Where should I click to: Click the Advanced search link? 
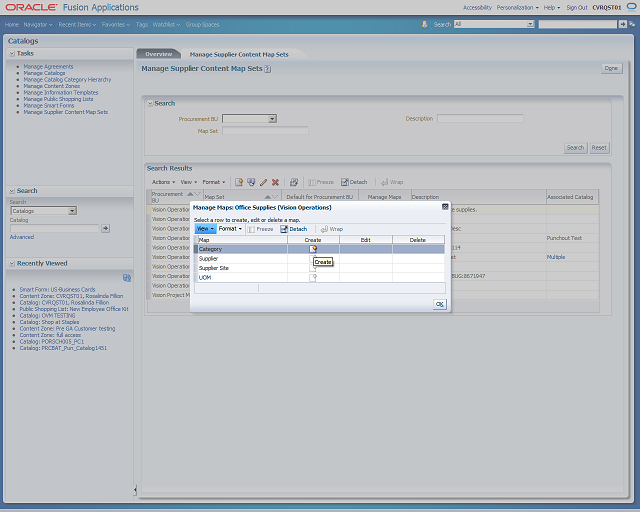tap(22, 237)
